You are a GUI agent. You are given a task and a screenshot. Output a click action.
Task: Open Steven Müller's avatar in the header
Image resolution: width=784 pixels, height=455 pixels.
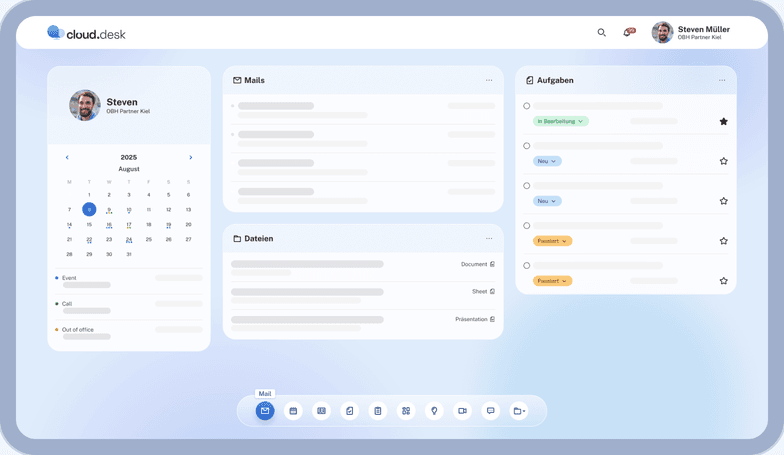tap(662, 32)
